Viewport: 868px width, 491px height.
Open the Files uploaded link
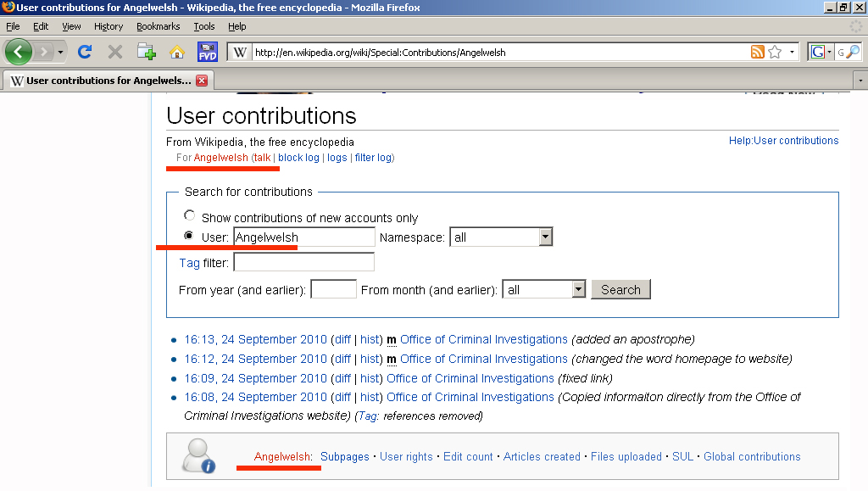(x=626, y=457)
